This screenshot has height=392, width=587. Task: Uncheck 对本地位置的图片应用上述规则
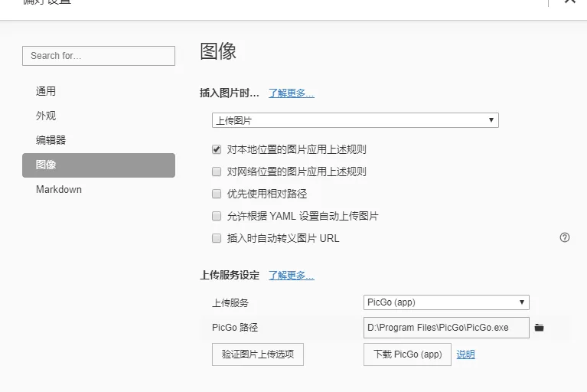coord(217,149)
